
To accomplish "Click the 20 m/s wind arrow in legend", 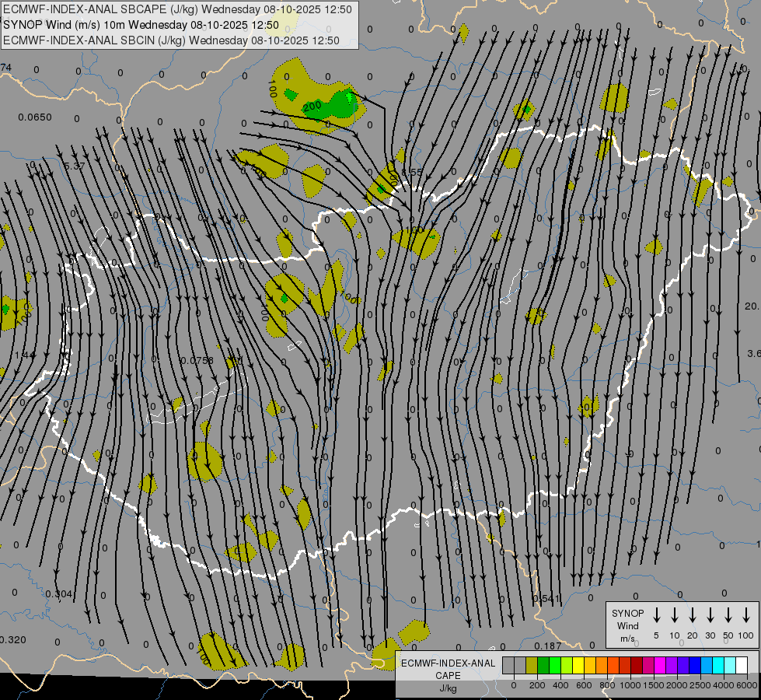I will 693,615.
